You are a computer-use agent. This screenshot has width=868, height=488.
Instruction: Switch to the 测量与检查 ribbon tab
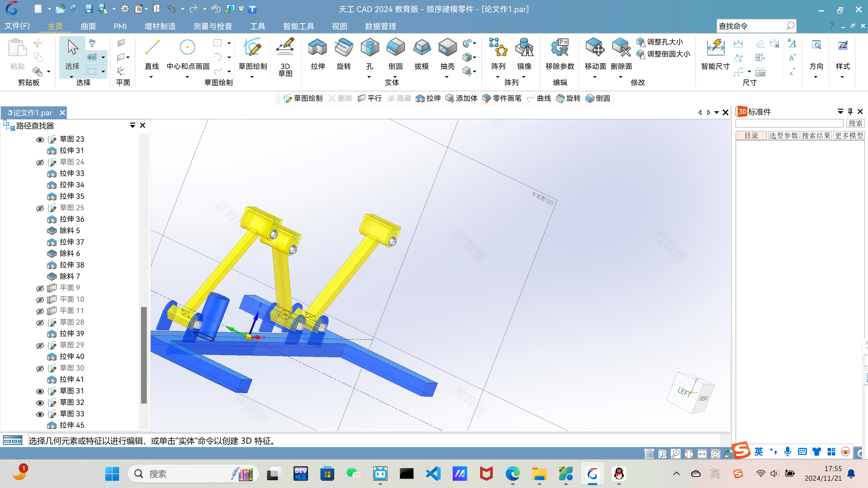coord(212,26)
